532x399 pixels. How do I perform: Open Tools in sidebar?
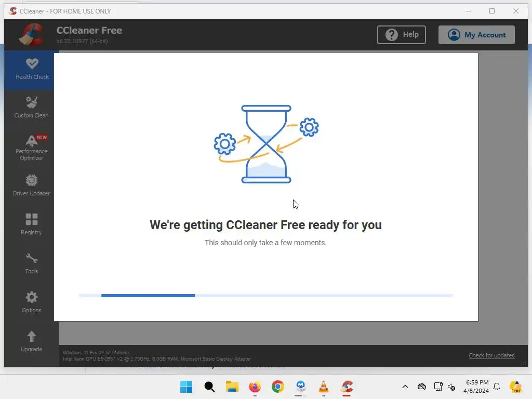click(x=32, y=263)
